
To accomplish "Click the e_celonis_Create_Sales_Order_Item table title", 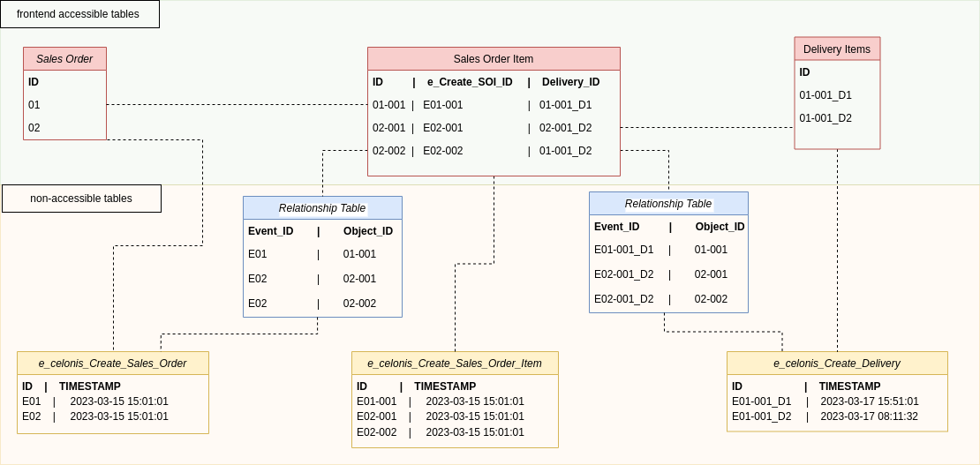I will [x=455, y=364].
